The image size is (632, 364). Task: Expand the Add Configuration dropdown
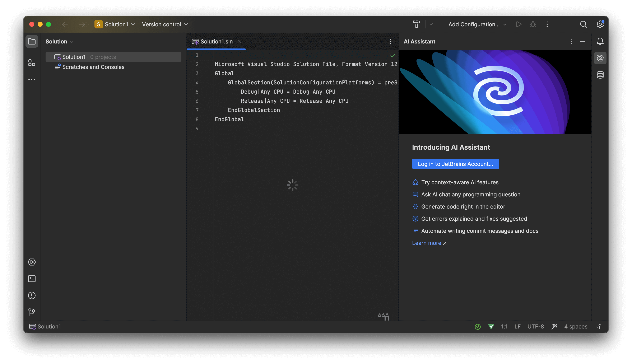point(477,24)
